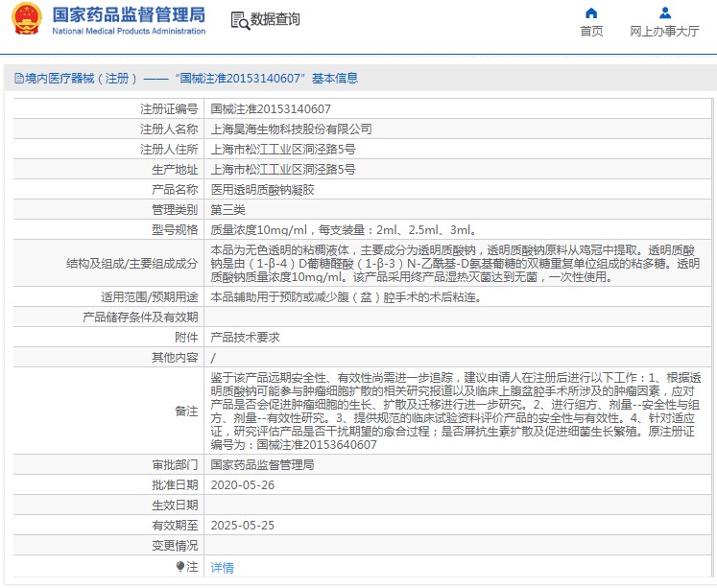717x588 pixels.
Task: Click the 首页 house icon
Action: tap(591, 13)
